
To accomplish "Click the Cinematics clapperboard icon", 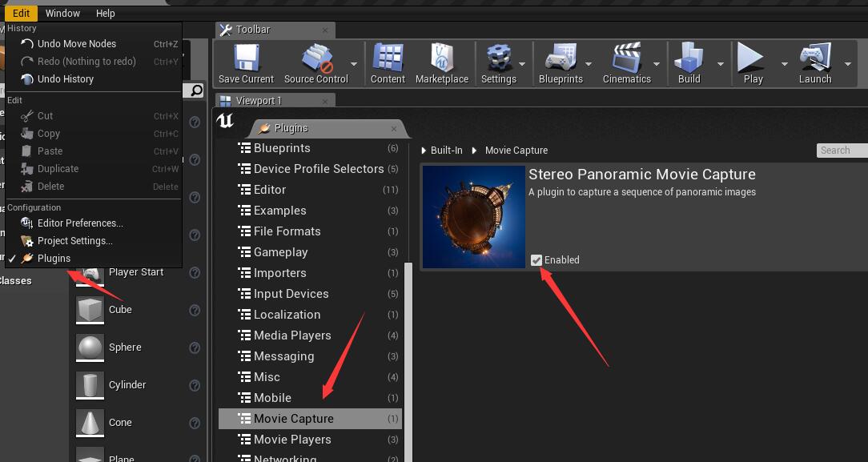I will point(627,58).
